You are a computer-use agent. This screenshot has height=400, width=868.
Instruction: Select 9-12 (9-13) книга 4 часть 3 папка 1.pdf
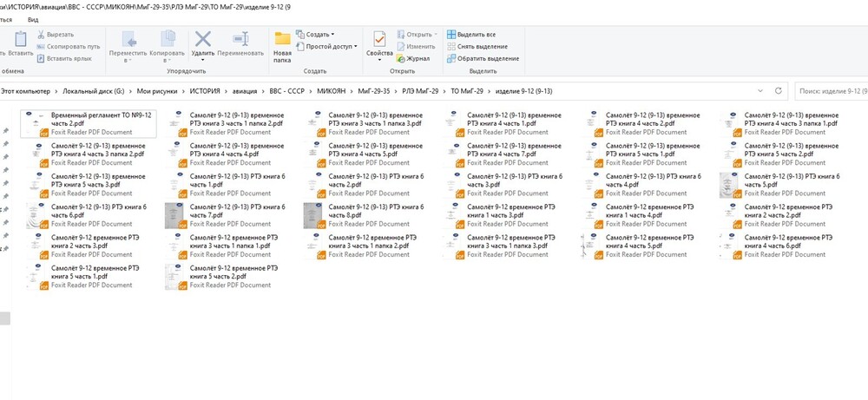[782, 124]
